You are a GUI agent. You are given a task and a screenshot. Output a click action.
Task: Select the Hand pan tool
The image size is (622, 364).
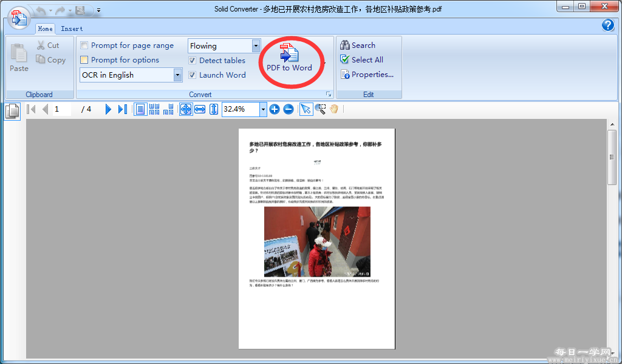[334, 109]
